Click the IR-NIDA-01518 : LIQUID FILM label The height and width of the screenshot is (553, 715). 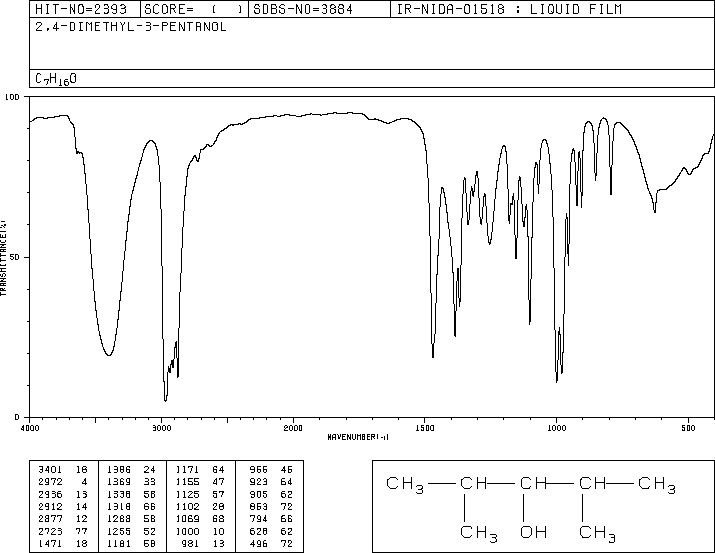(509, 9)
